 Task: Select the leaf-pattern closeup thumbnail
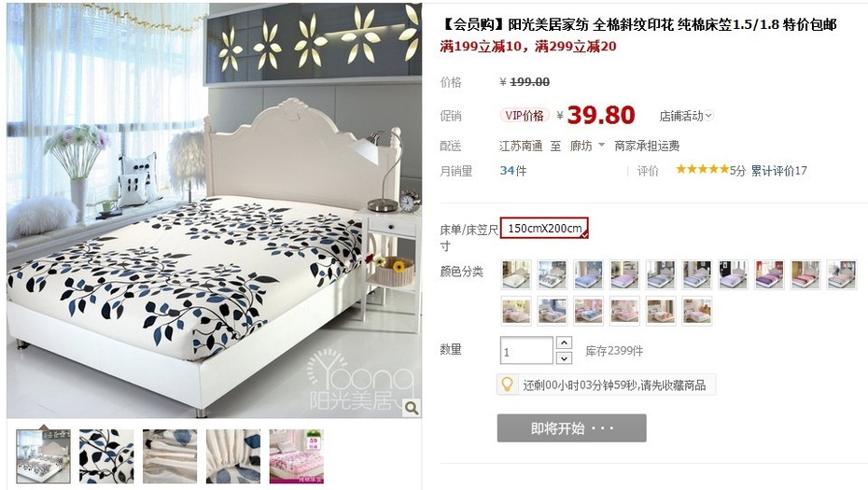[106, 456]
